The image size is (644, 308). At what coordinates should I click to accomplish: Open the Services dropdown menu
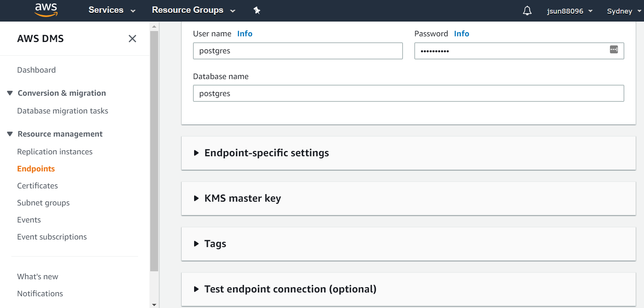click(112, 10)
